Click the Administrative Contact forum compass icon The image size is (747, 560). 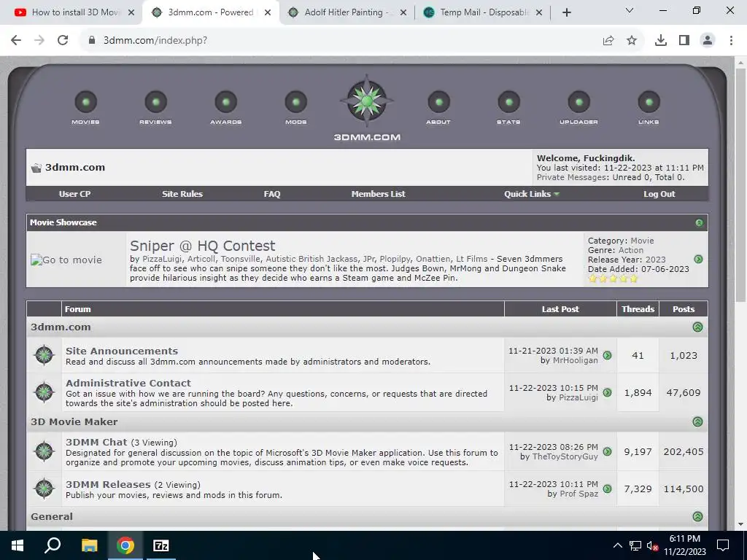pos(44,392)
